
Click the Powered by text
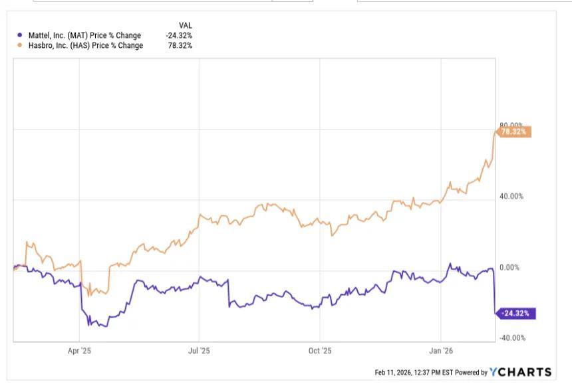pos(472,372)
